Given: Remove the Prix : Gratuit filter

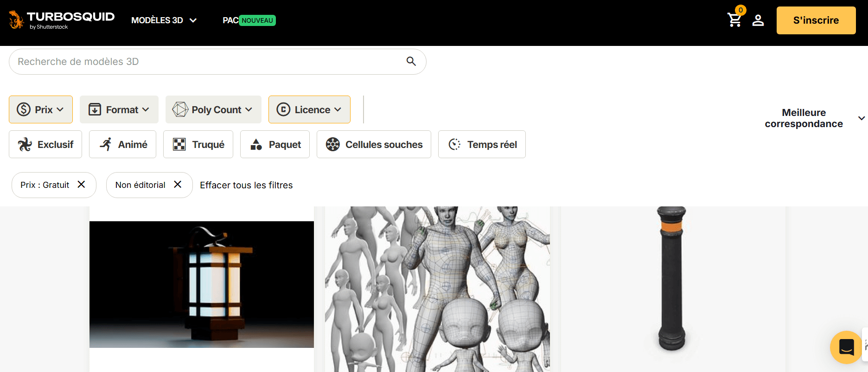Looking at the screenshot, I should click(x=81, y=185).
